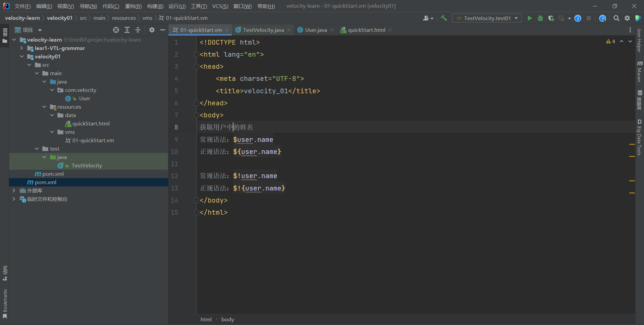This screenshot has height=325, width=644.
Task: Open the Json Helper side panel
Action: click(x=639, y=40)
